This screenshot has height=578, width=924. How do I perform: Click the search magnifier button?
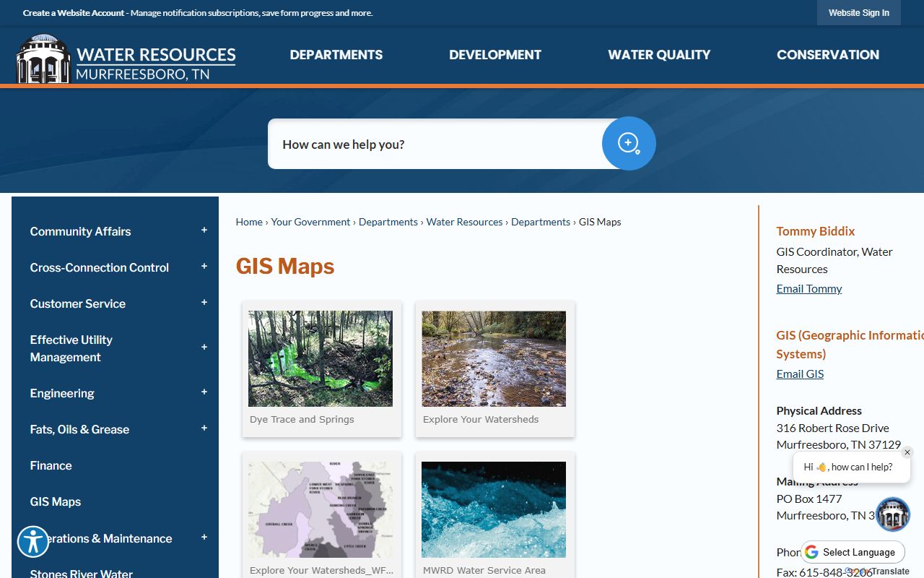click(629, 143)
